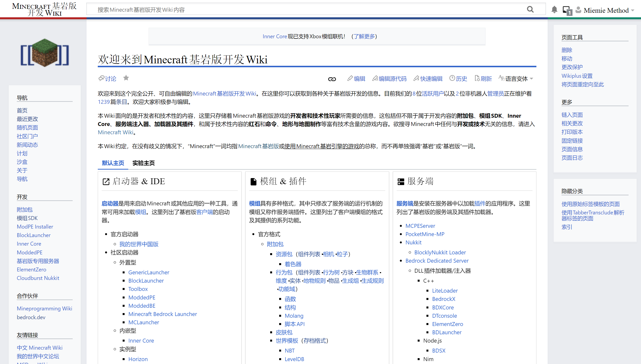The width and height of the screenshot is (641, 364).
Task: Click the short link chain icon
Action: [x=332, y=79]
